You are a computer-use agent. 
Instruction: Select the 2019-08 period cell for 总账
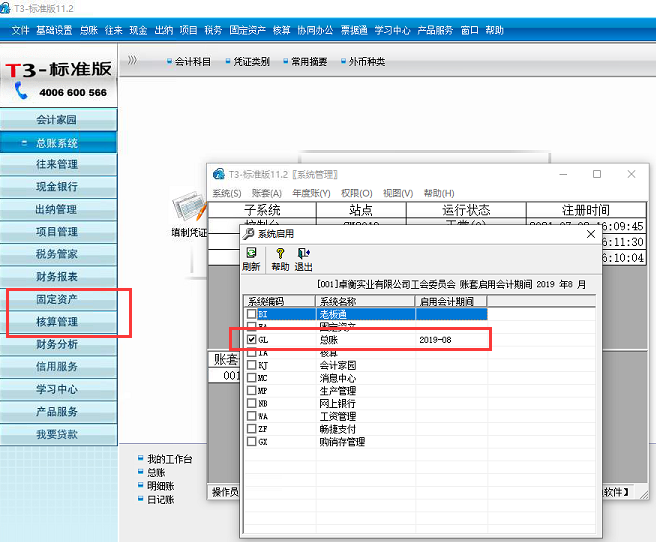(x=451, y=340)
